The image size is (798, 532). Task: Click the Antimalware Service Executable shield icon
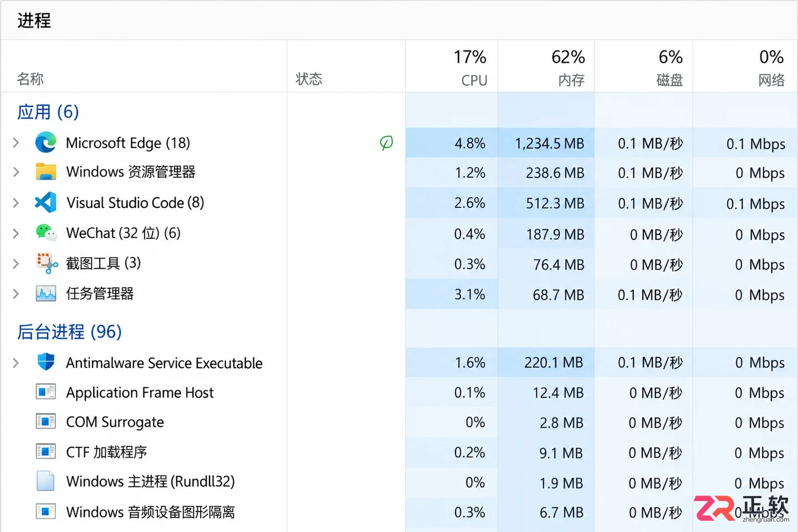point(46,362)
